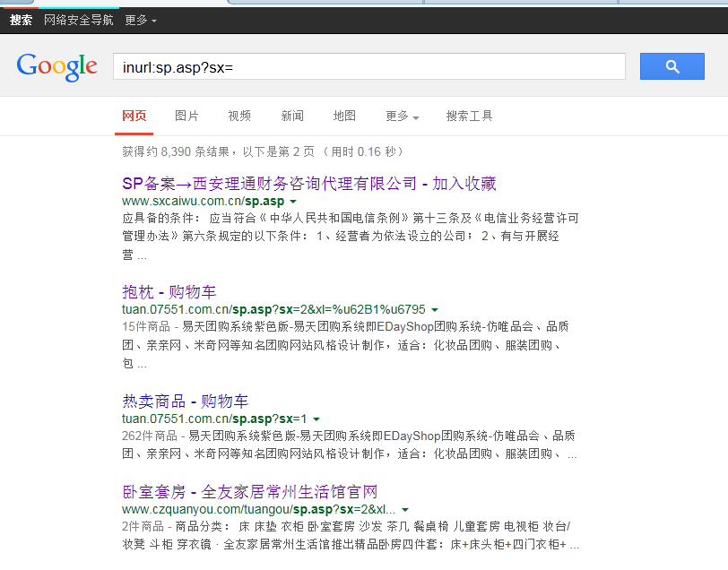Open the 抱枕 - 购物车 result
This screenshot has width=728, height=570.
[169, 292]
